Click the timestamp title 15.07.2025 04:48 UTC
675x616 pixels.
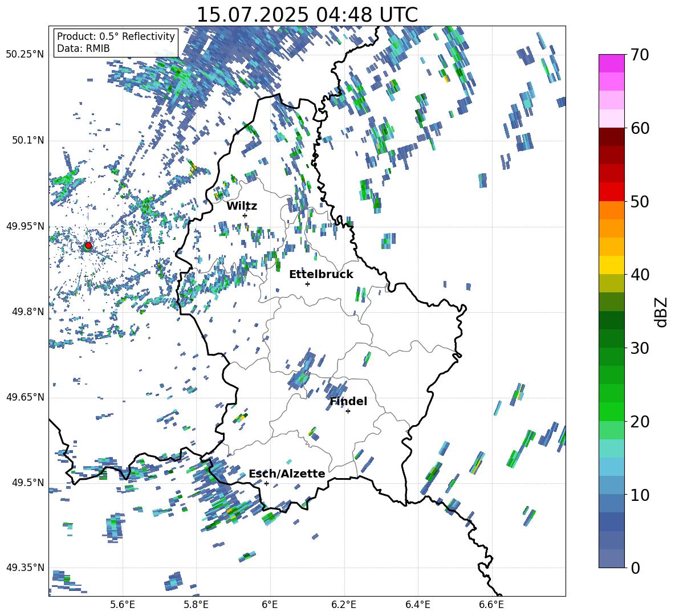pyautogui.click(x=307, y=15)
